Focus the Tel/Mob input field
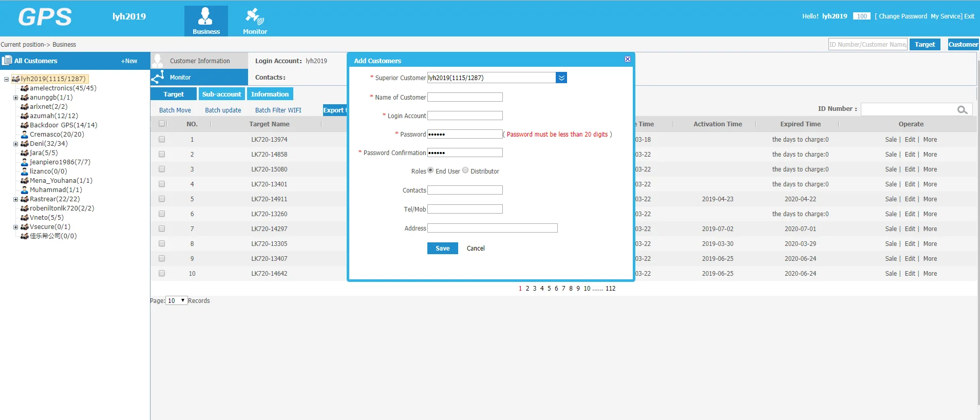Viewport: 980px width, 420px height. tap(465, 209)
